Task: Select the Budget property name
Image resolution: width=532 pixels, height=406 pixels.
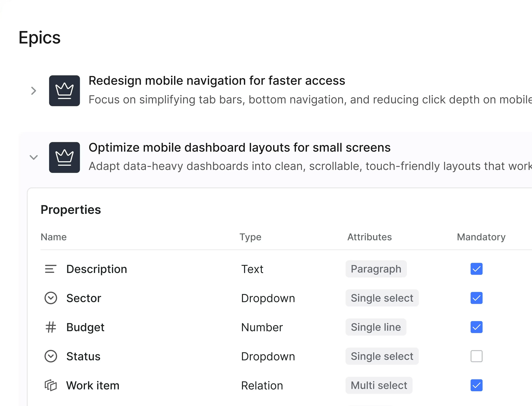Action: coord(85,327)
